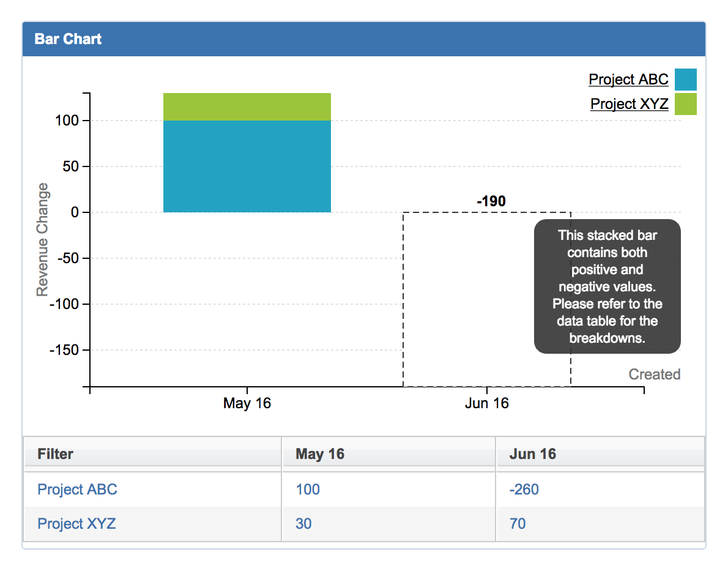
Task: Open Project ABC link in data table
Action: [77, 490]
